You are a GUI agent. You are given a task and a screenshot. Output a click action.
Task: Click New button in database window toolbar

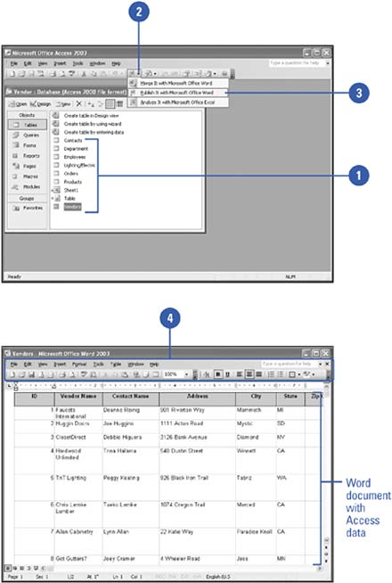(x=63, y=103)
